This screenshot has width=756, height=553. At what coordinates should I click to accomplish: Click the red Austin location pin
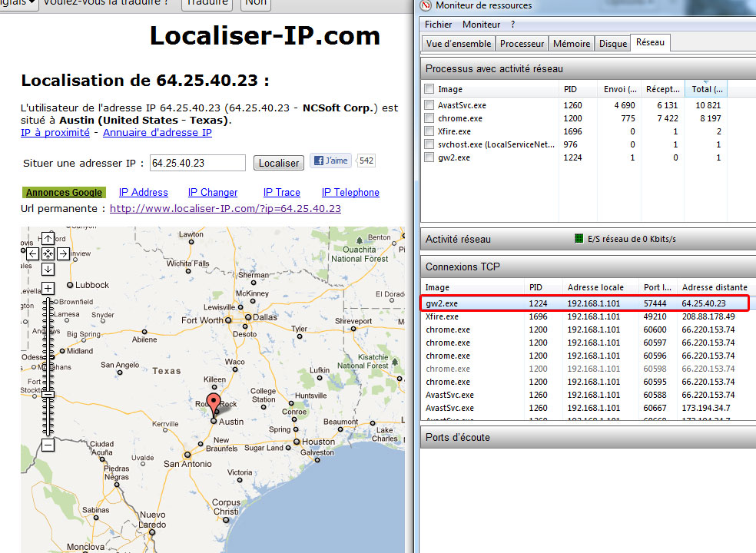[214, 403]
